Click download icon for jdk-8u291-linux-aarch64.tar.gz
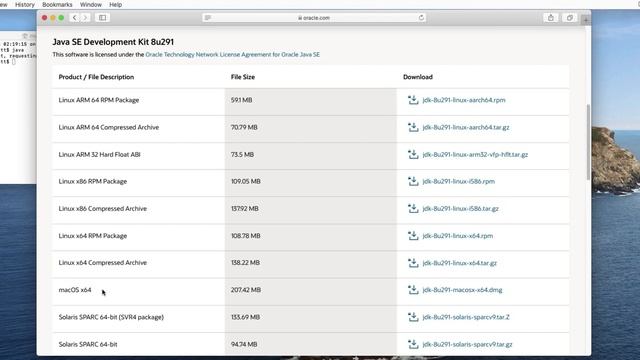Image resolution: width=640 pixels, height=360 pixels. pyautogui.click(x=413, y=127)
